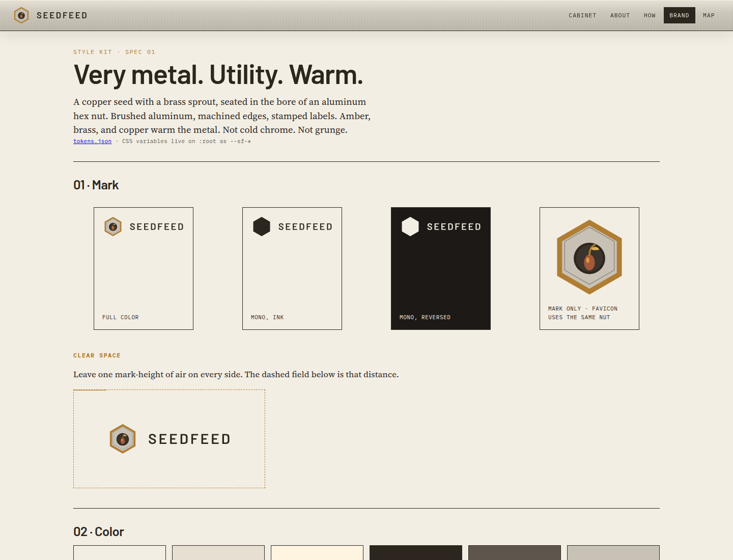Pick the cream yellow color swatch

317,553
